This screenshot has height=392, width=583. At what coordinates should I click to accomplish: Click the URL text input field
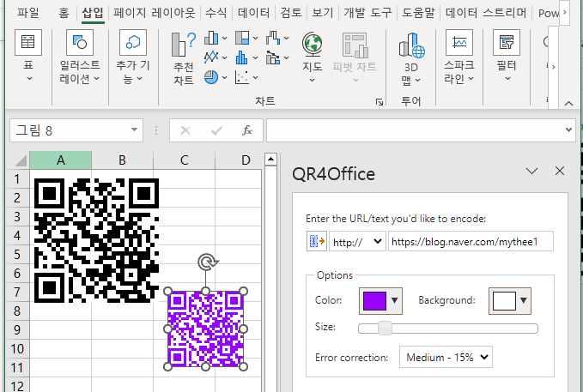(x=471, y=242)
